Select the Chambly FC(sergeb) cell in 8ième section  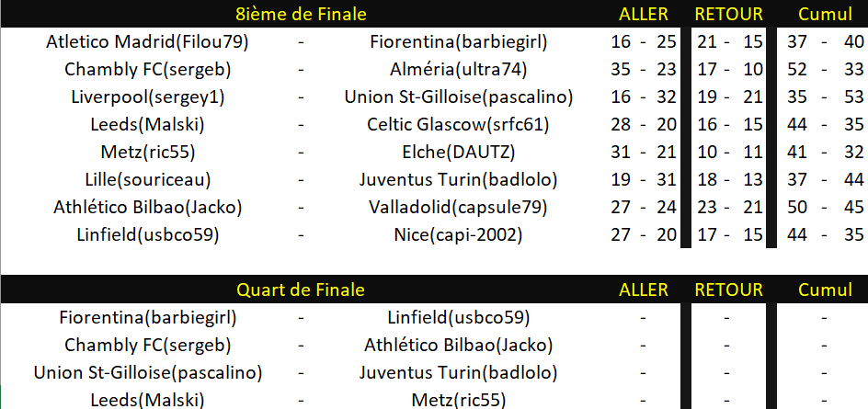click(x=147, y=69)
